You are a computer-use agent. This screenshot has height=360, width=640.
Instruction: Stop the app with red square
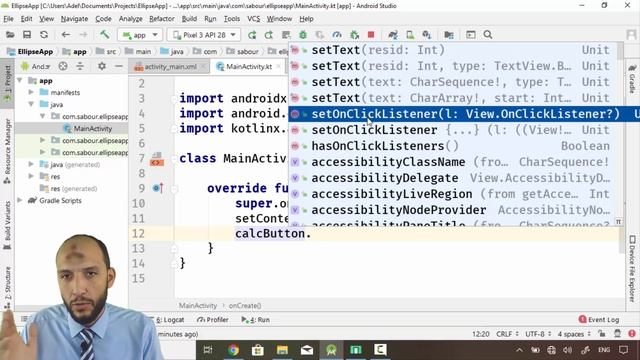point(371,35)
